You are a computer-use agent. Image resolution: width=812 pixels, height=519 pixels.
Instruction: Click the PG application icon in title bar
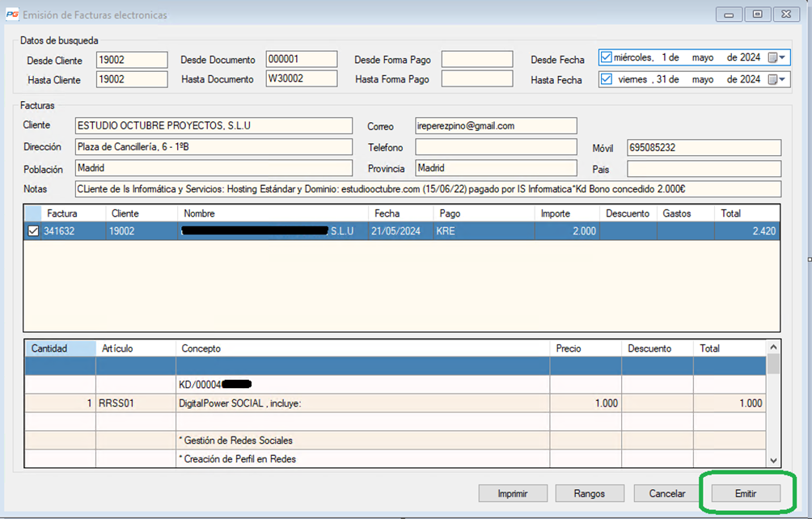click(x=12, y=15)
